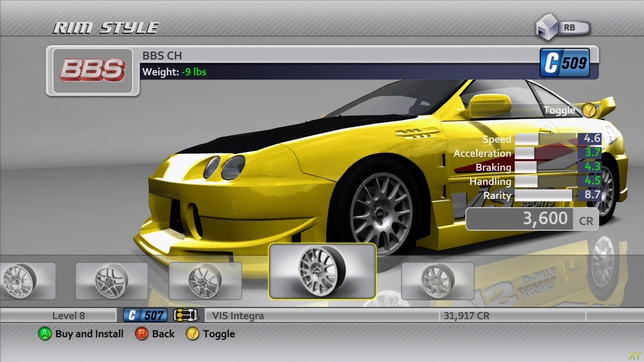The width and height of the screenshot is (644, 362).
Task: Click the drivetrain layout icon
Action: (186, 316)
